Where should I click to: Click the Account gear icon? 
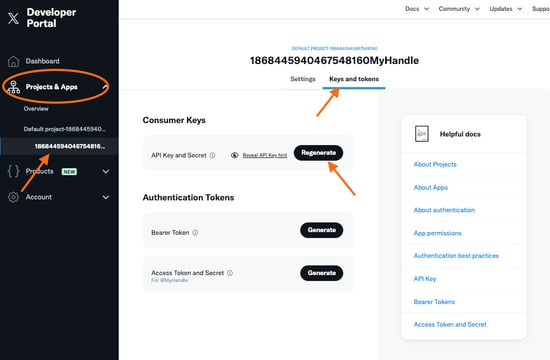point(13,197)
